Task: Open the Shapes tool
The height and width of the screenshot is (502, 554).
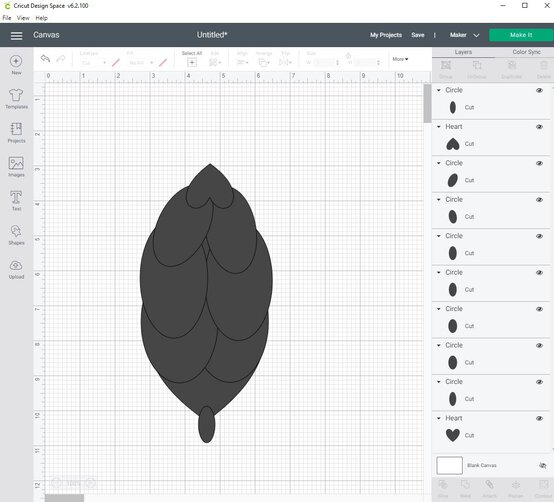Action: pyautogui.click(x=16, y=235)
